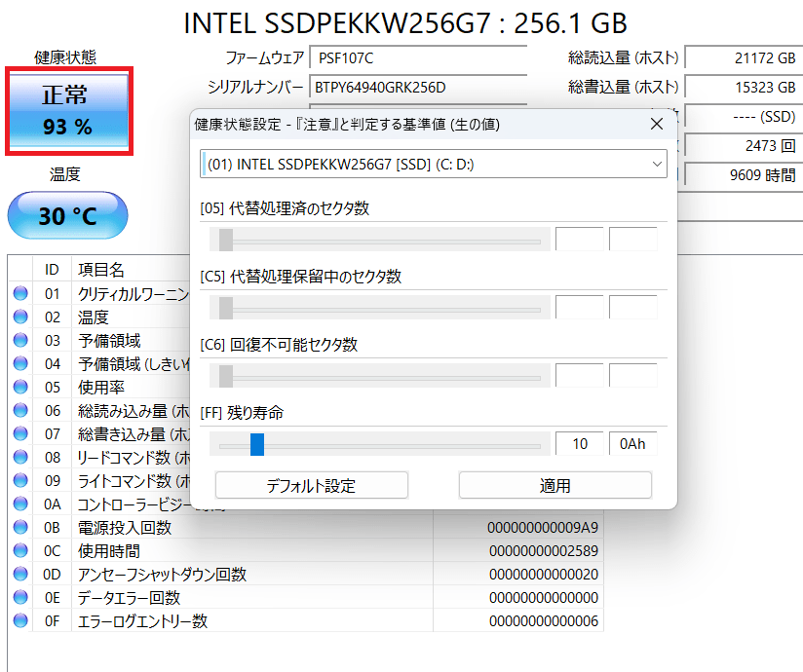
Task: Click the 項目名 column header
Action: tap(101, 270)
